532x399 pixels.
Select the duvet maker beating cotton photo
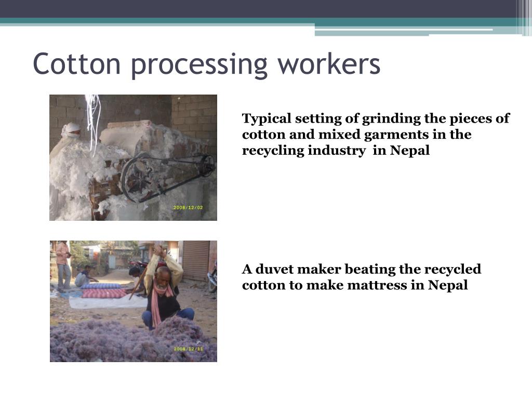coord(134,301)
